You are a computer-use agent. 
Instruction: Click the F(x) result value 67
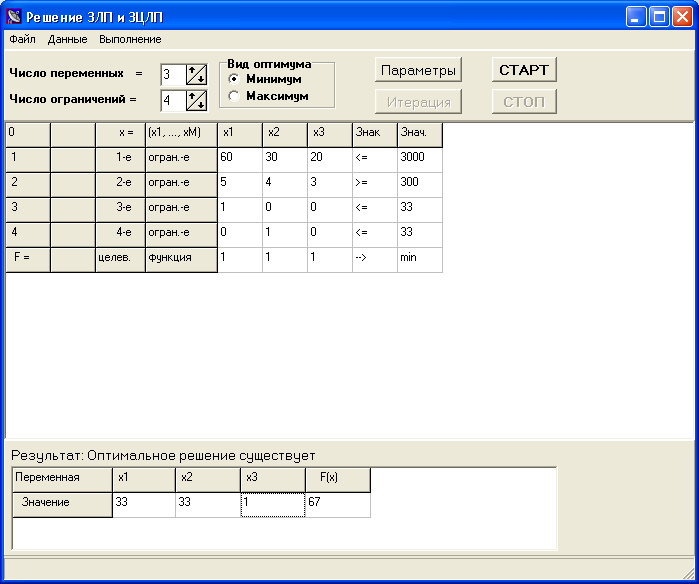pos(338,505)
